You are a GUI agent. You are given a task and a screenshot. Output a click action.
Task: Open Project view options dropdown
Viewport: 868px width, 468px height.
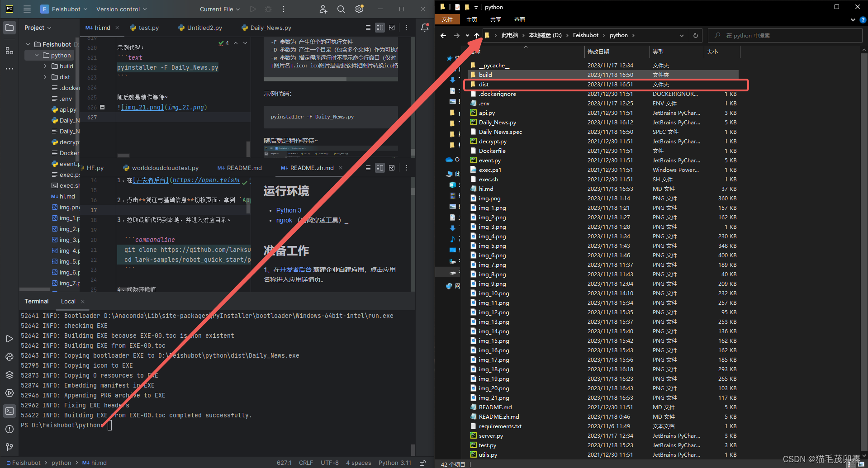coord(38,28)
